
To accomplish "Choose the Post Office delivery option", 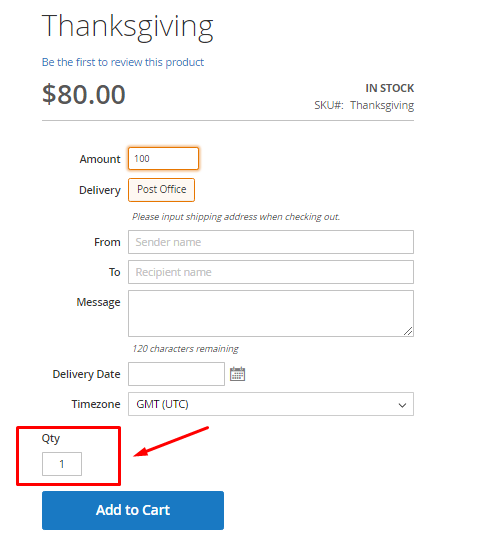I will coord(161,190).
